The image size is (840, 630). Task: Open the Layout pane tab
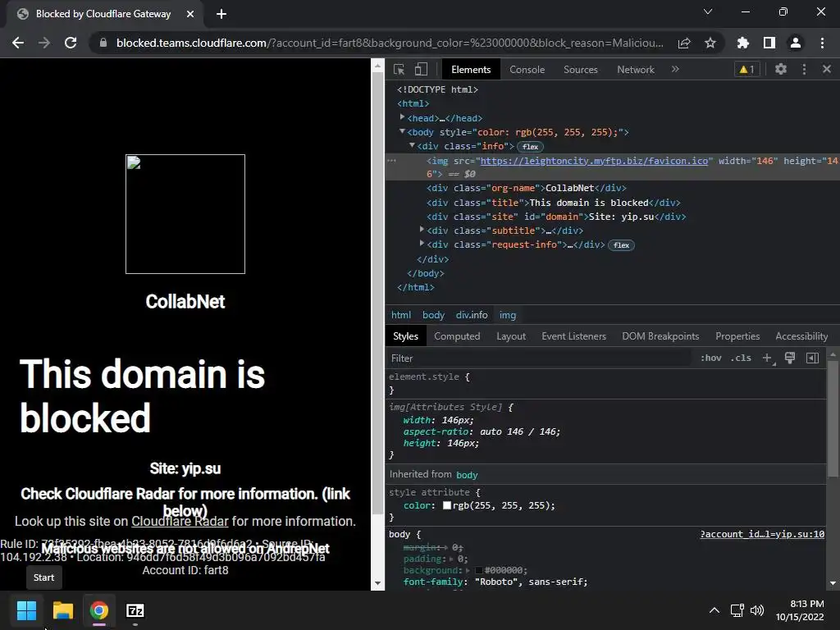pyautogui.click(x=511, y=336)
